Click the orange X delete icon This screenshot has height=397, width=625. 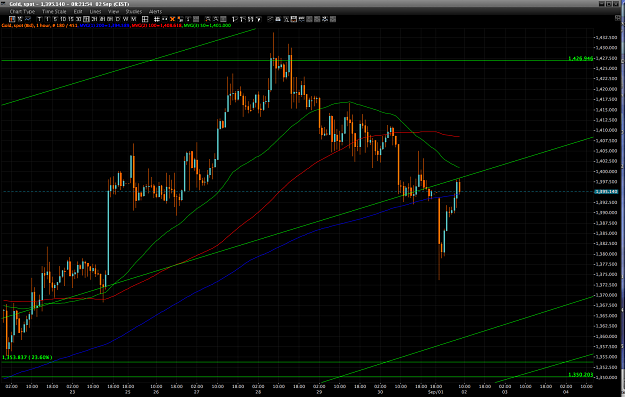pos(173,19)
